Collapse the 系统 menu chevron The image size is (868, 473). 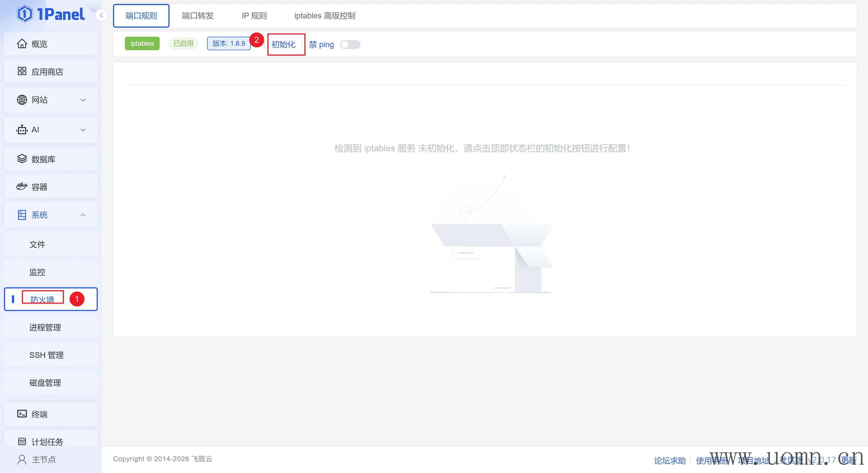tap(83, 215)
